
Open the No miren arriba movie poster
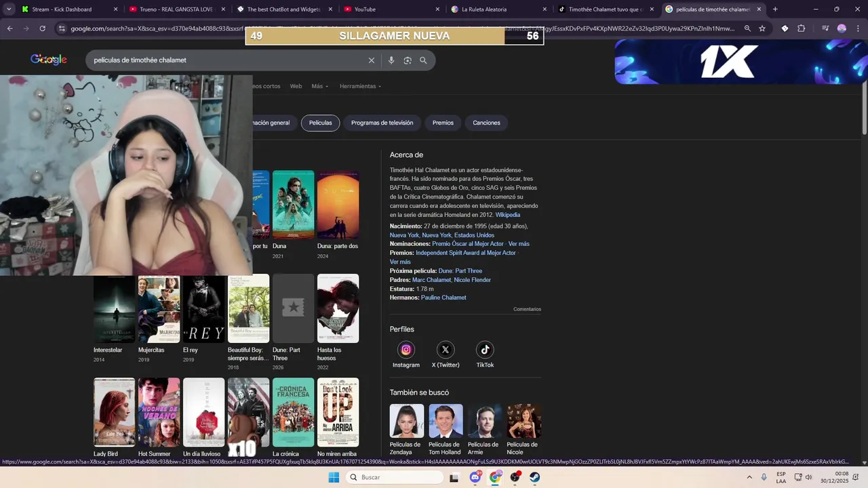[x=338, y=412]
